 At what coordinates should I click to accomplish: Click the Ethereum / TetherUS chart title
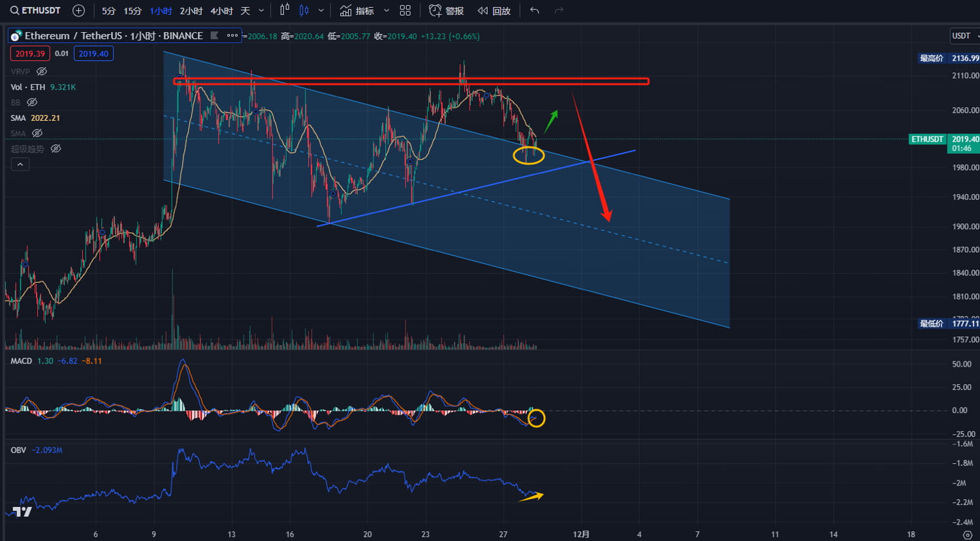[114, 36]
